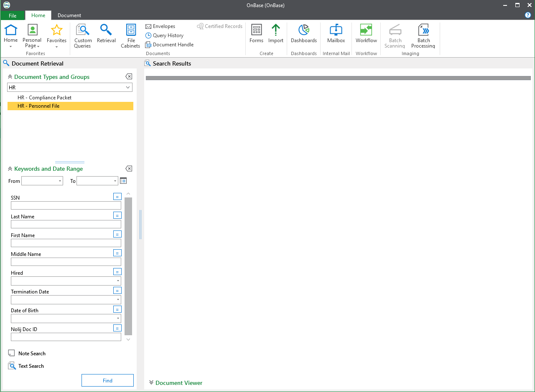This screenshot has height=392, width=535.
Task: Select HR - Personnel File
Action: coord(70,106)
